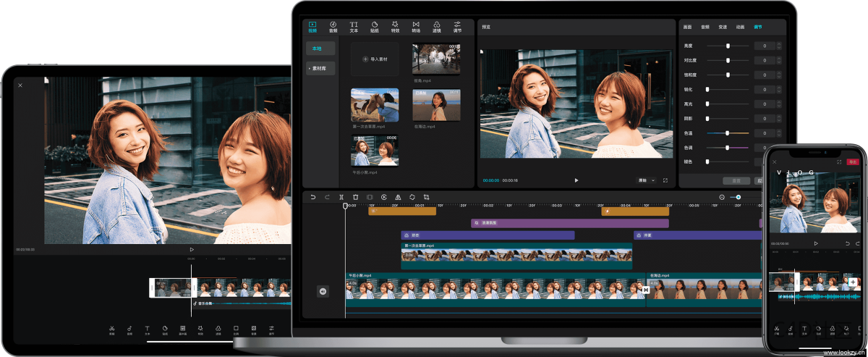Select the crop tool in timeline toolbar
Screen dimensions: 868x357
click(426, 197)
